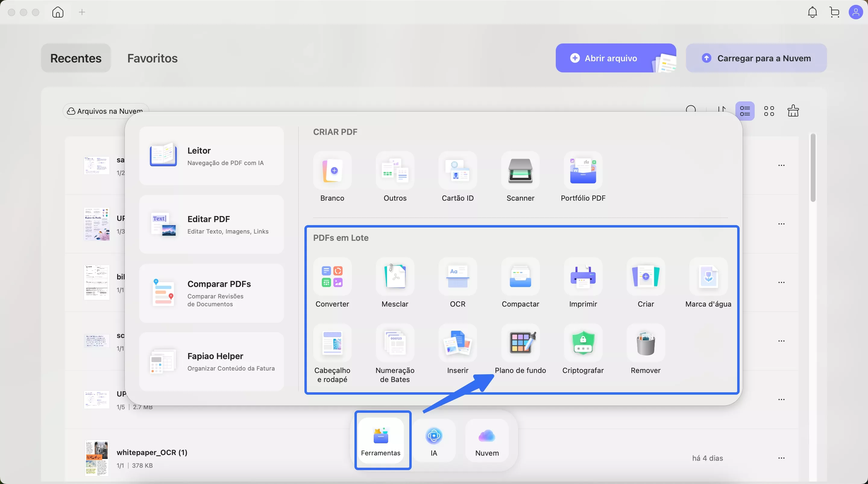This screenshot has width=868, height=484.
Task: Open Numeração de Bates tool
Action: (395, 343)
